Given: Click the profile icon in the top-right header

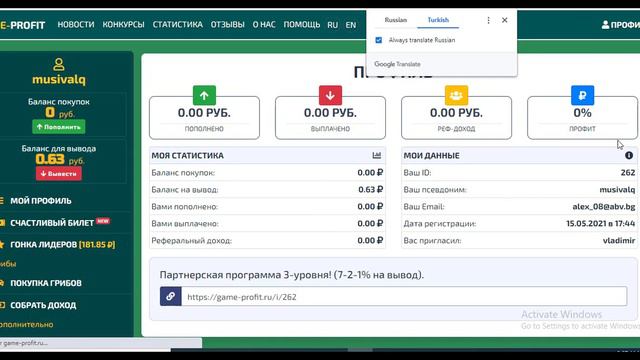Looking at the screenshot, I should point(605,25).
